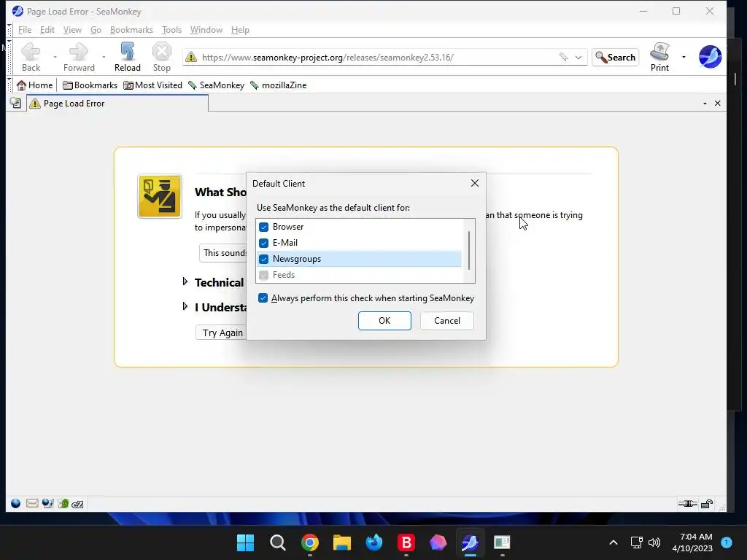Open the Back history dropdown arrow
The height and width of the screenshot is (560, 747).
pos(55,57)
